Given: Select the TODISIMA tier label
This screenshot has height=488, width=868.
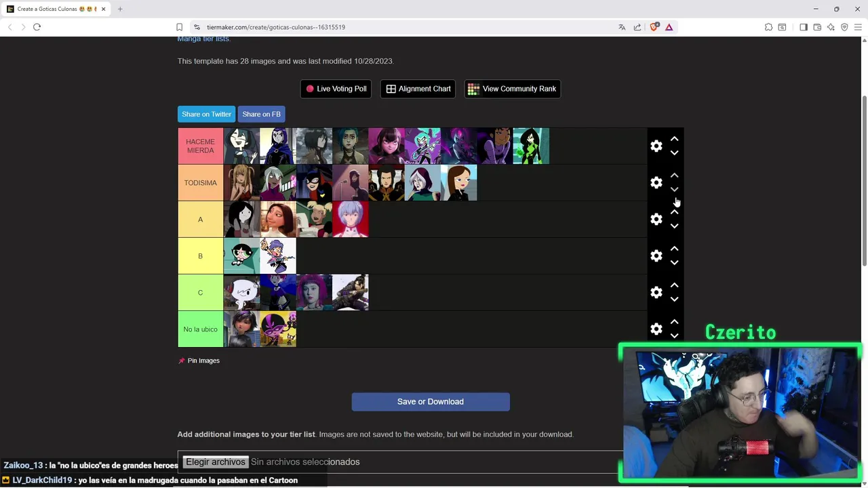Looking at the screenshot, I should (x=200, y=182).
